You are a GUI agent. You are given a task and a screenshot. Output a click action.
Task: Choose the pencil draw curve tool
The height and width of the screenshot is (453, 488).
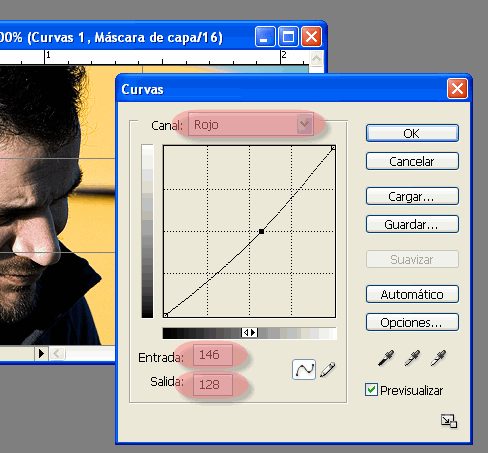328,369
